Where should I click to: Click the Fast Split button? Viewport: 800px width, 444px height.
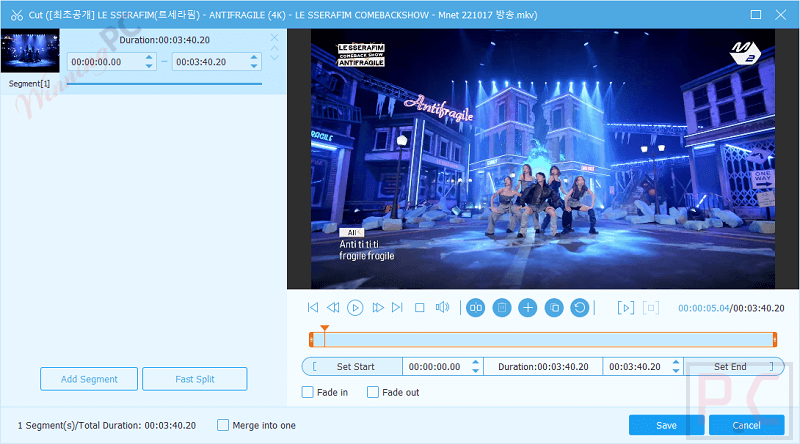click(x=195, y=379)
